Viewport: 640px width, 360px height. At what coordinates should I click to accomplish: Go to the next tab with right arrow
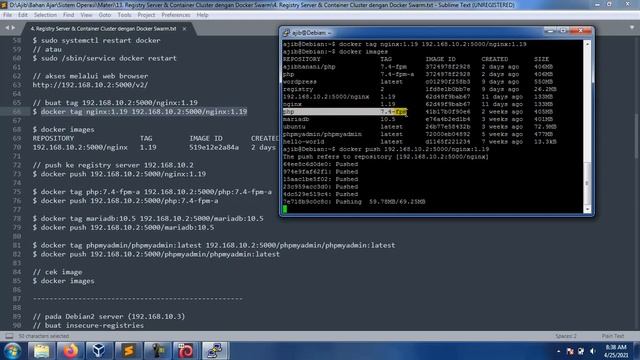click(x=13, y=28)
